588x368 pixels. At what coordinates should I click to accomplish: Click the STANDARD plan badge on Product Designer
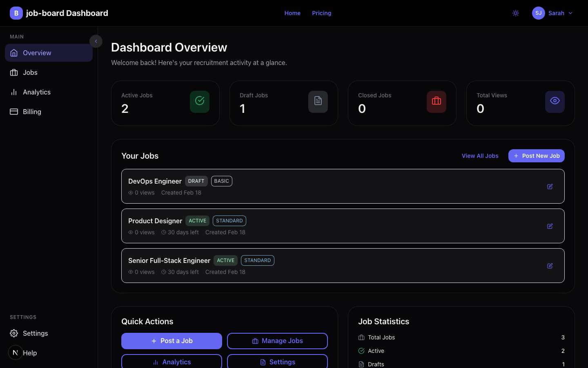[229, 221]
